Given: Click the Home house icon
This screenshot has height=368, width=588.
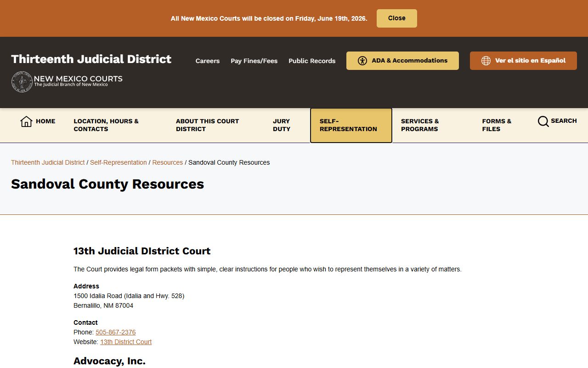Looking at the screenshot, I should (26, 121).
